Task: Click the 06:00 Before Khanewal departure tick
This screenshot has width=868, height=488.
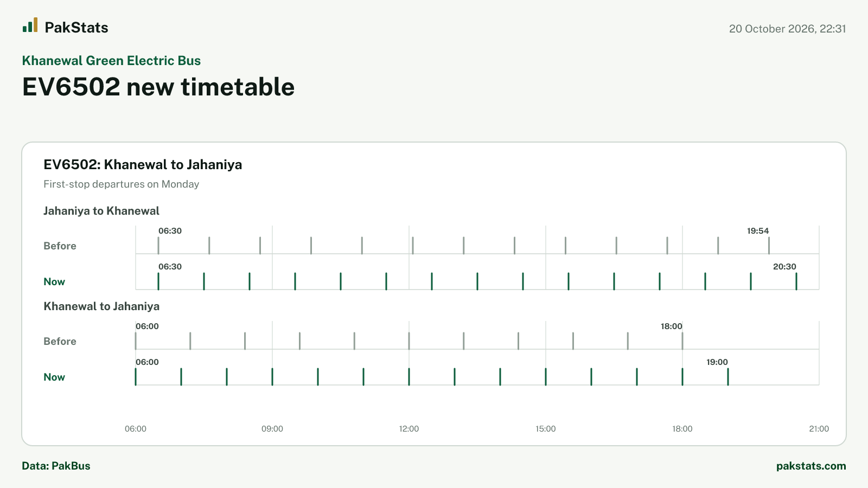Action: coord(136,341)
